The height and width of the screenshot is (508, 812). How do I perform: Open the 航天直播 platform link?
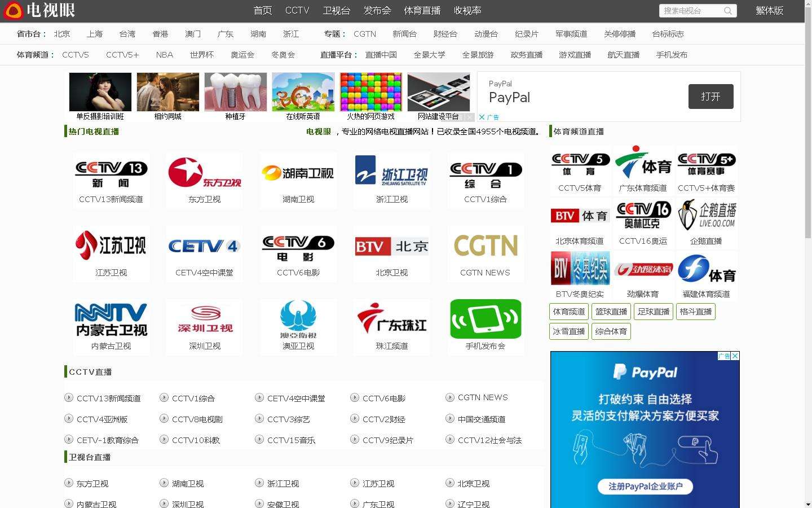(x=624, y=55)
